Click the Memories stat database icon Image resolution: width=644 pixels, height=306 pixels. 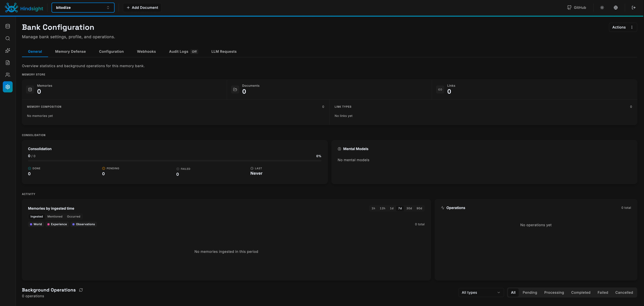coord(30,90)
